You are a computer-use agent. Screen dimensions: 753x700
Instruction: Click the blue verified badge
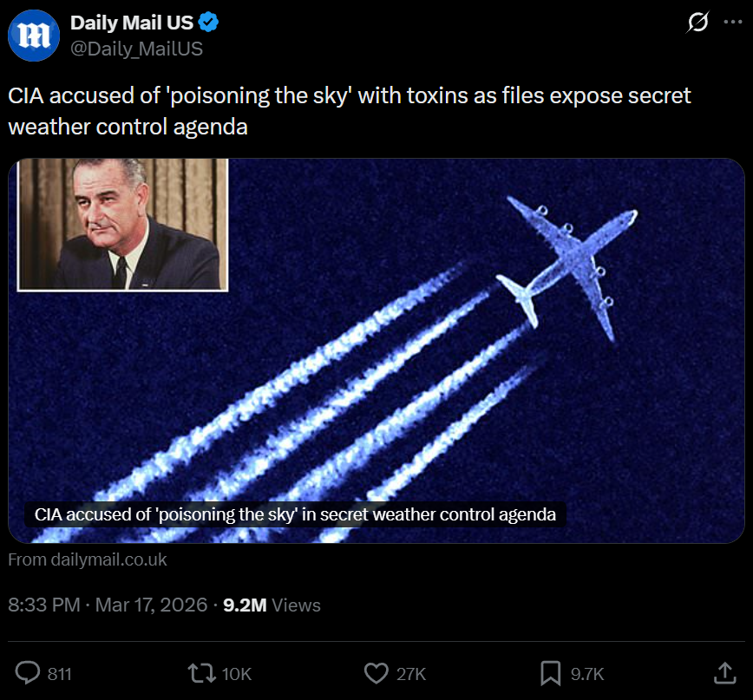[208, 23]
